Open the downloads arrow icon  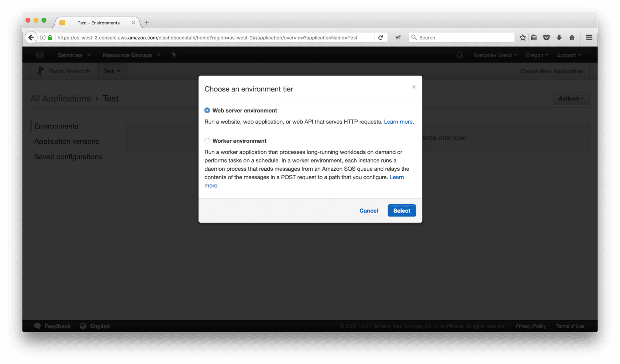[559, 37]
